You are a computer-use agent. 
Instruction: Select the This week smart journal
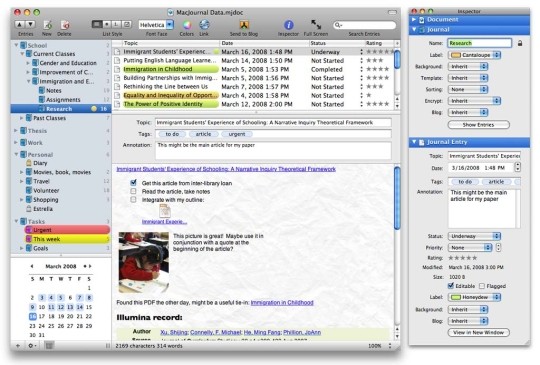click(x=67, y=239)
